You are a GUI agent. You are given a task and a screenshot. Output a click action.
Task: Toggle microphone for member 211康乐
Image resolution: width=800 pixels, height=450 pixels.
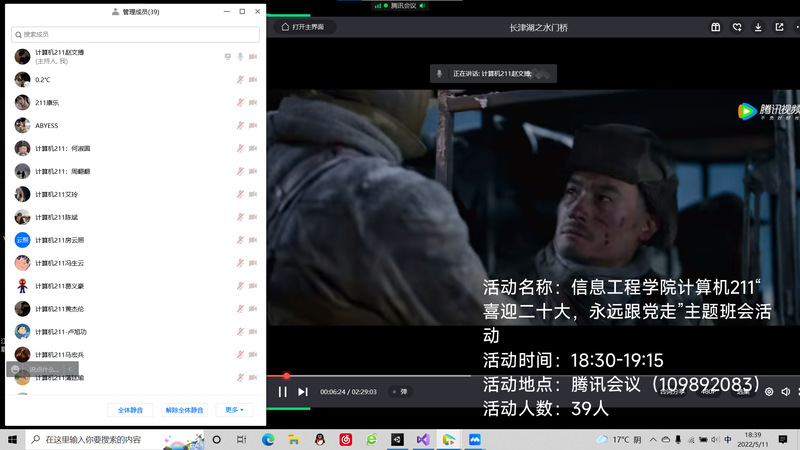coord(240,103)
